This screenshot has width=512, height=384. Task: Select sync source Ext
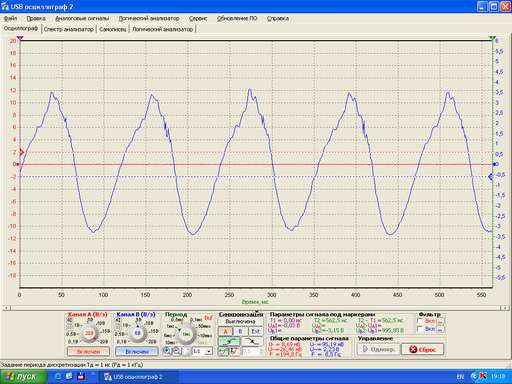(255, 331)
